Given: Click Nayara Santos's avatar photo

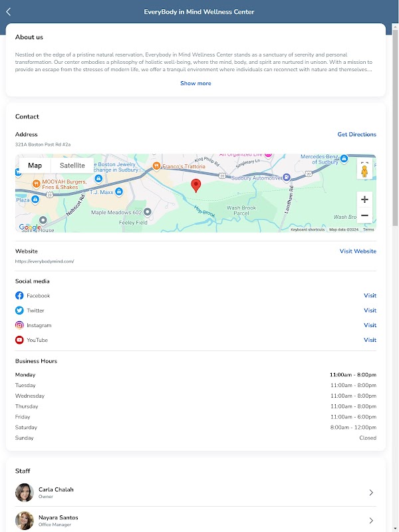Looking at the screenshot, I should 25,521.
